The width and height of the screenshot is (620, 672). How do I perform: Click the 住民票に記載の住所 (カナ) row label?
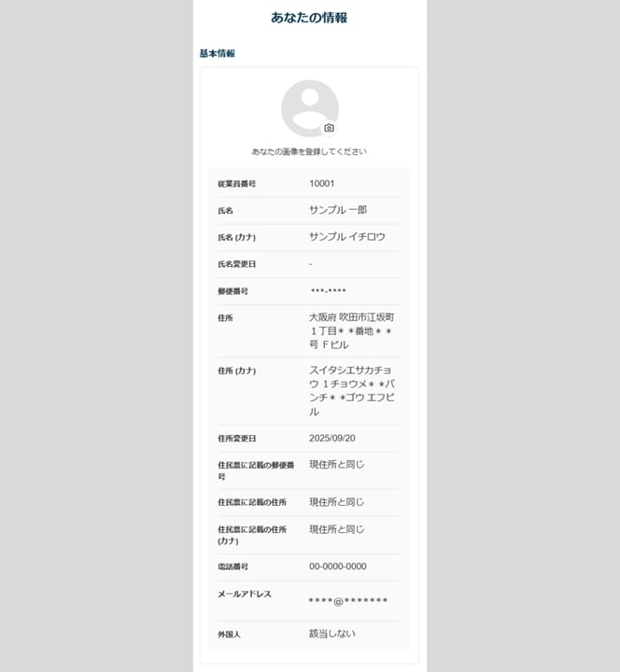[x=252, y=535]
